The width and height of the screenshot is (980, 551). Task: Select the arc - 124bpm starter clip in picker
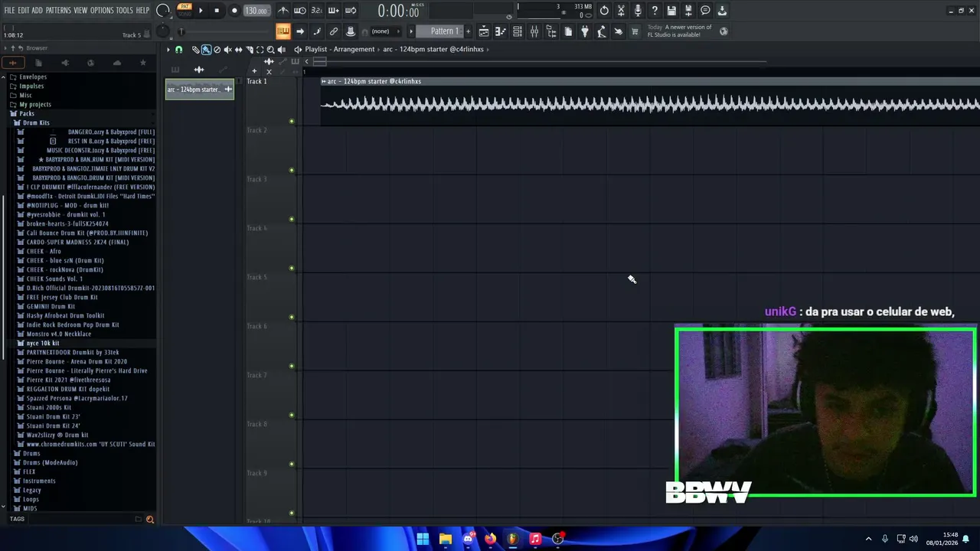200,90
